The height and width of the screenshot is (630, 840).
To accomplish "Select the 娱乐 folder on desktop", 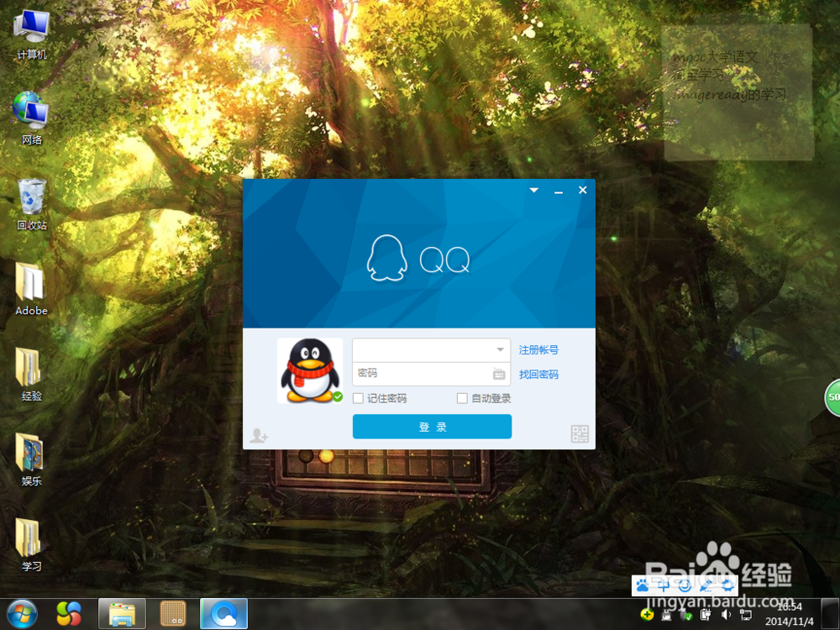I will coord(31,459).
